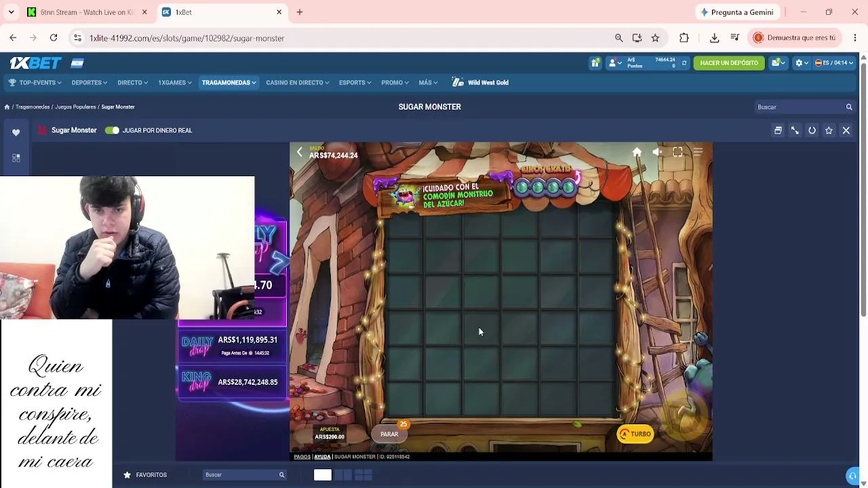
Task: Open the messages envelope menu
Action: click(x=778, y=63)
